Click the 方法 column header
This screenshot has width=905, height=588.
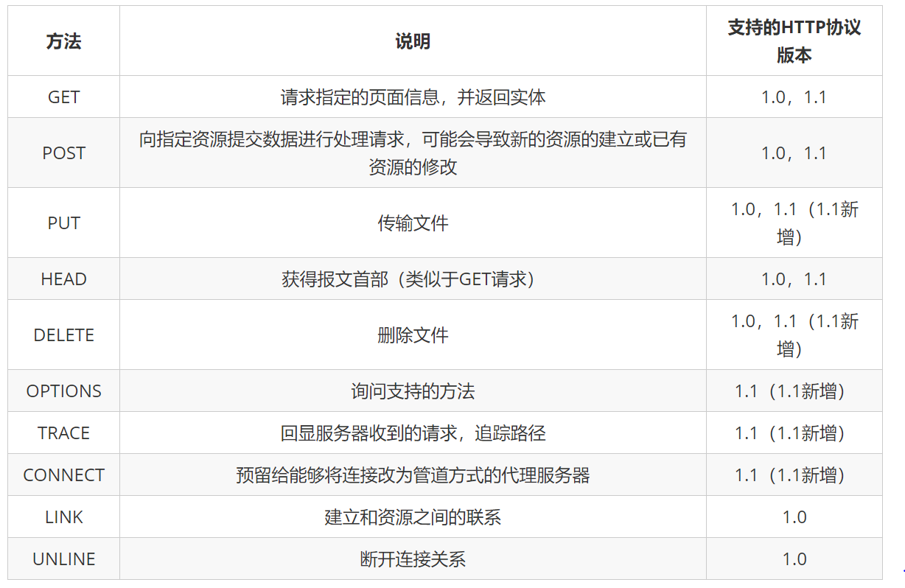63,41
